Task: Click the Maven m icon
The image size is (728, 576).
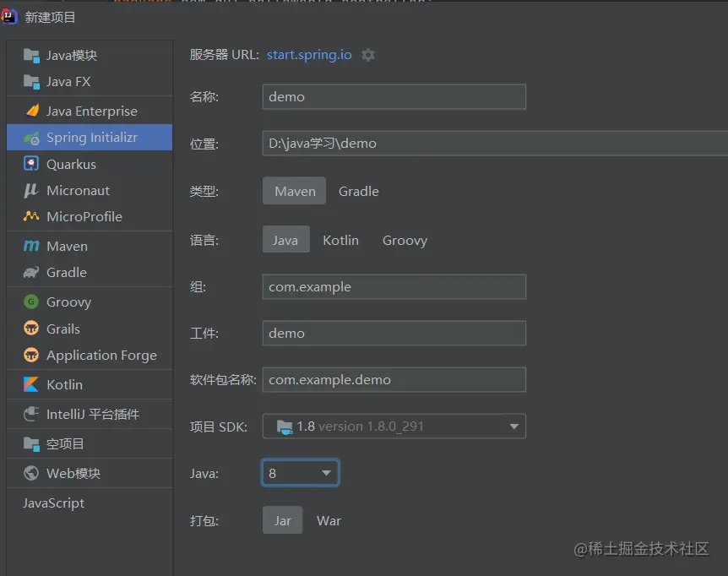Action: click(31, 246)
